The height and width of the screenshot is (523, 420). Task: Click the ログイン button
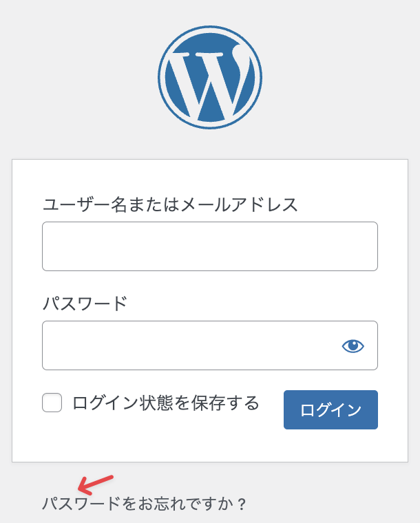330,409
